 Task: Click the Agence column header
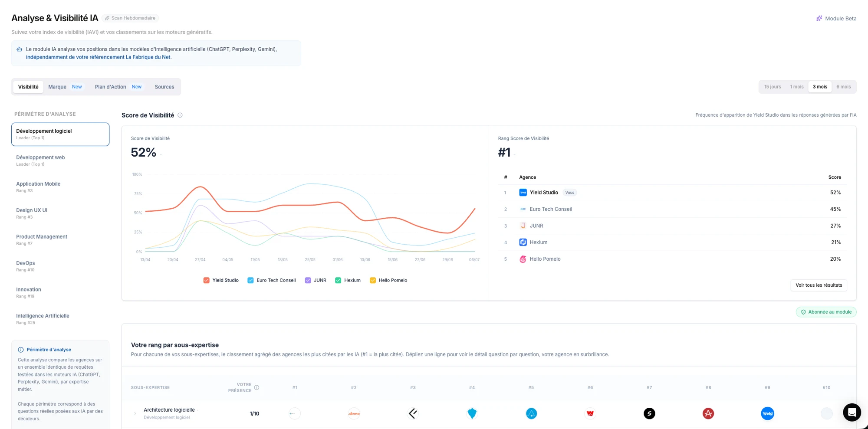(527, 177)
